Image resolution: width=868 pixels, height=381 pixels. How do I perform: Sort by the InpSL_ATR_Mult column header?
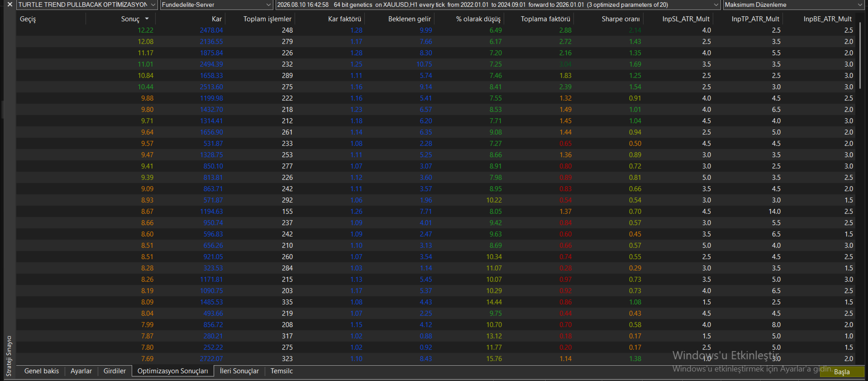pos(686,19)
